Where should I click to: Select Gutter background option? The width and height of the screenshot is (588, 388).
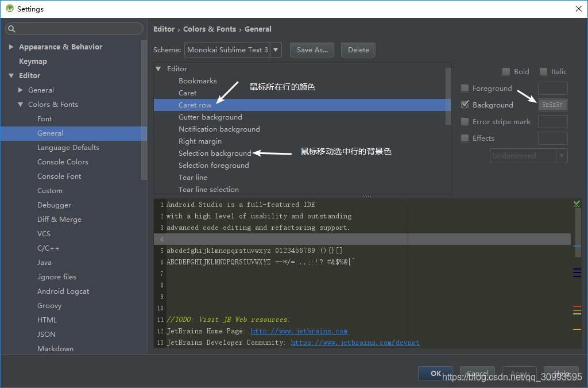(x=210, y=117)
